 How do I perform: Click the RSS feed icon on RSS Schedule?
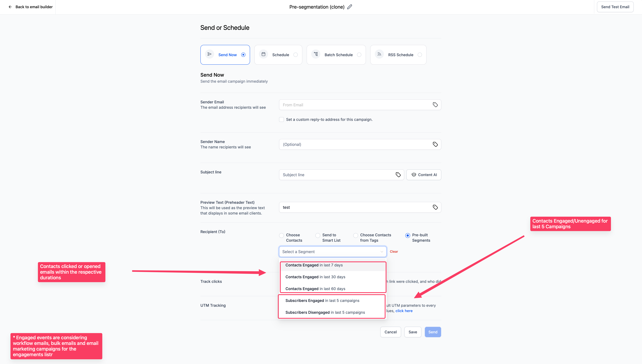coord(379,54)
